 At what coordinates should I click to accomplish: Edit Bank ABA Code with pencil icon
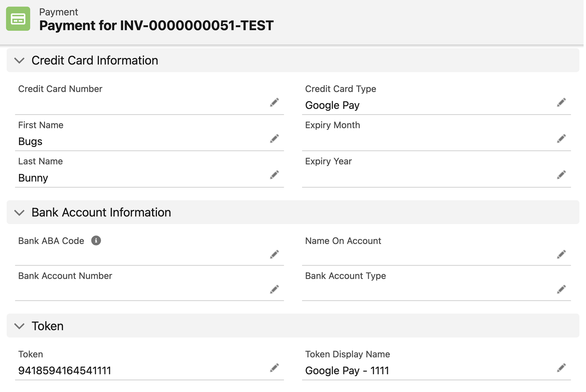click(274, 255)
